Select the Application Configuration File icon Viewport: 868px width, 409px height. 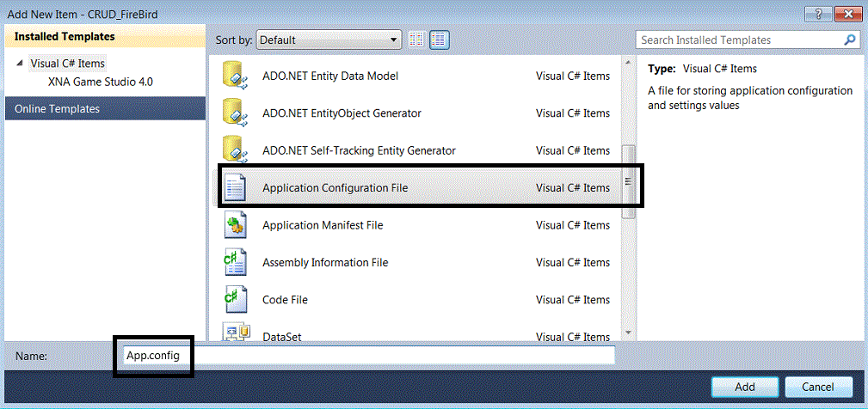point(235,187)
